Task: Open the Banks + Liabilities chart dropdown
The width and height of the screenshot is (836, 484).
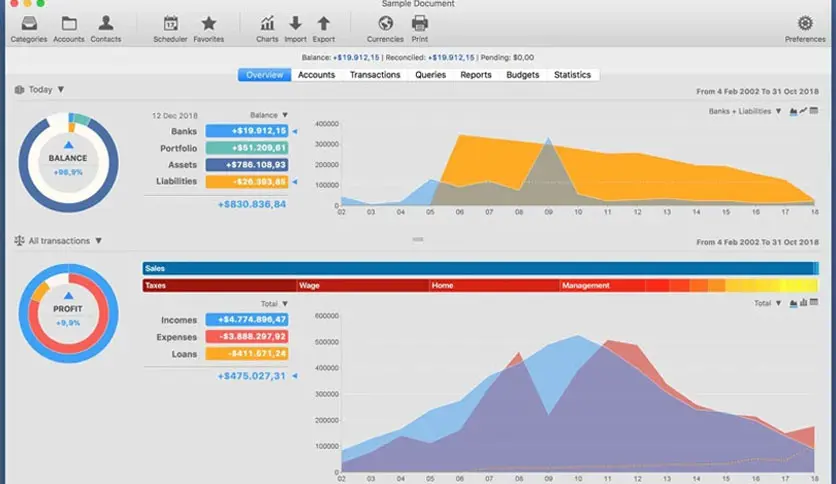Action: [x=744, y=111]
